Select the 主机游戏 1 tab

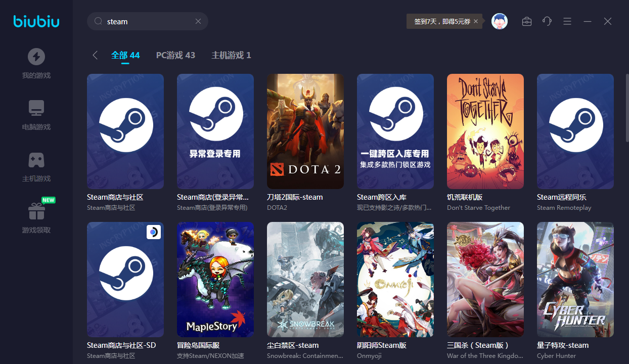coord(231,55)
